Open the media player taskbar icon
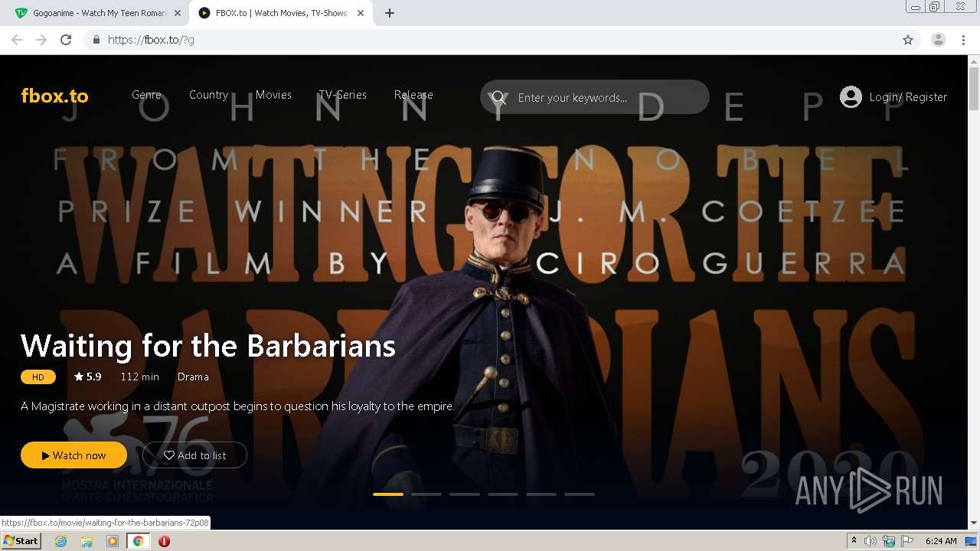 click(x=113, y=541)
